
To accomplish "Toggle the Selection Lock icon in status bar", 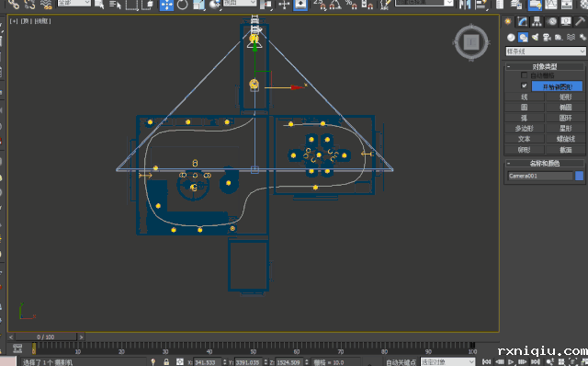I will 166,362.
